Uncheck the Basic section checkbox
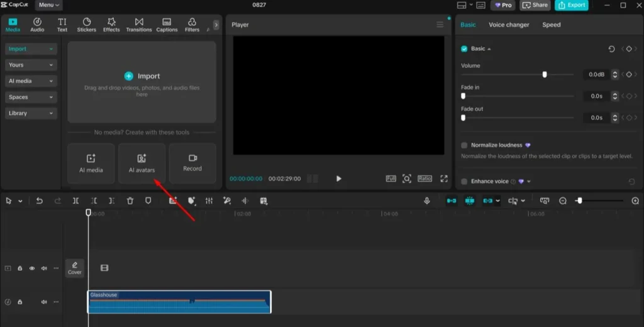The width and height of the screenshot is (644, 327). [x=464, y=48]
